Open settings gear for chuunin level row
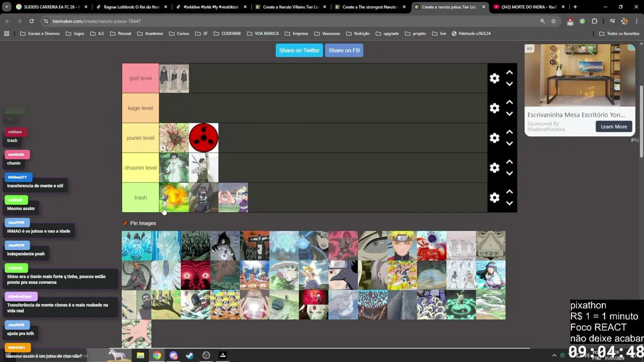 click(x=495, y=168)
